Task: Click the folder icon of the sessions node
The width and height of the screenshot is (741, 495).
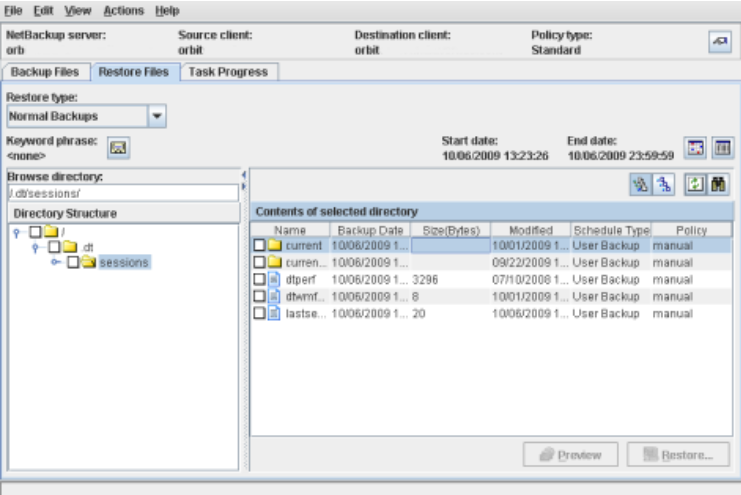Action: [88, 262]
